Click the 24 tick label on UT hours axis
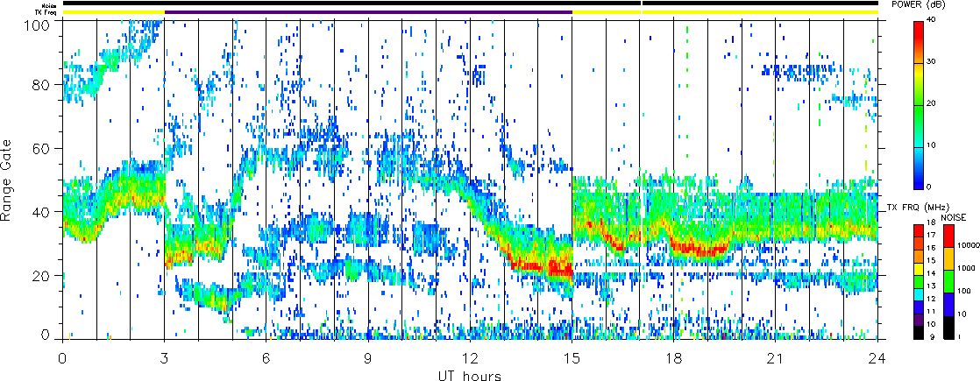Image resolution: width=980 pixels, height=381 pixels. [x=877, y=358]
